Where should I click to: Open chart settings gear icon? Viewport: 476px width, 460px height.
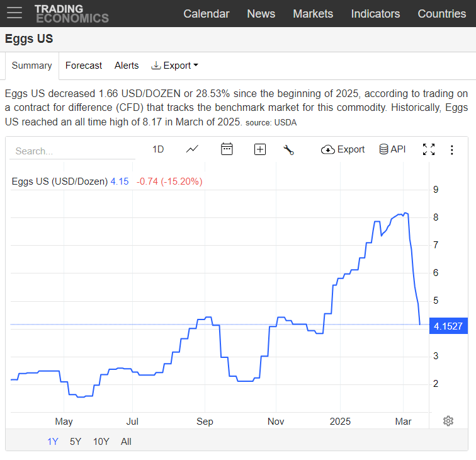click(448, 421)
